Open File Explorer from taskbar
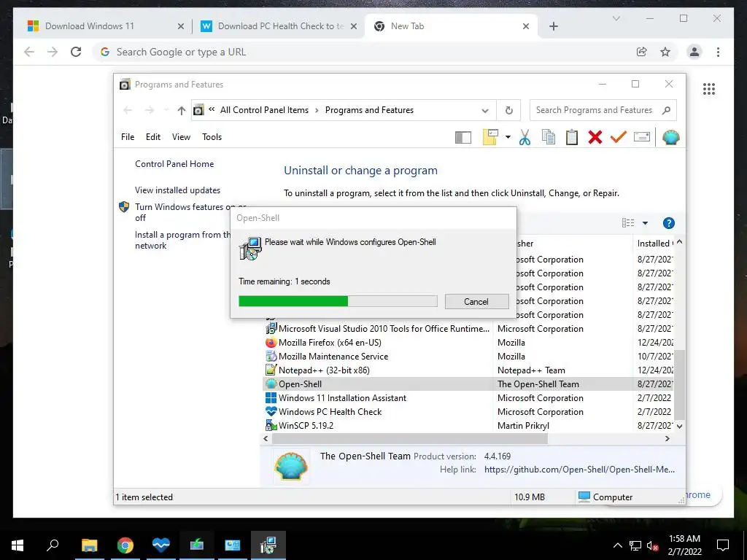The width and height of the screenshot is (747, 560). click(x=89, y=545)
